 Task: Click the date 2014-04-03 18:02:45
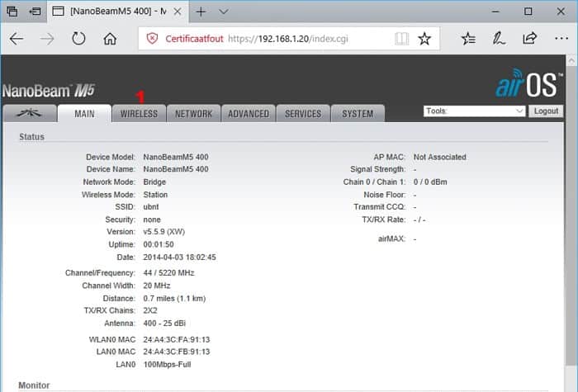[x=179, y=257]
